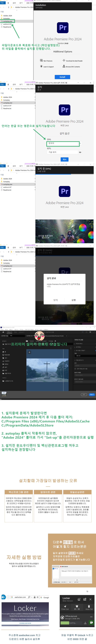Click the blue 계속 button
The height and width of the screenshot is (644, 96).
click(64, 159)
